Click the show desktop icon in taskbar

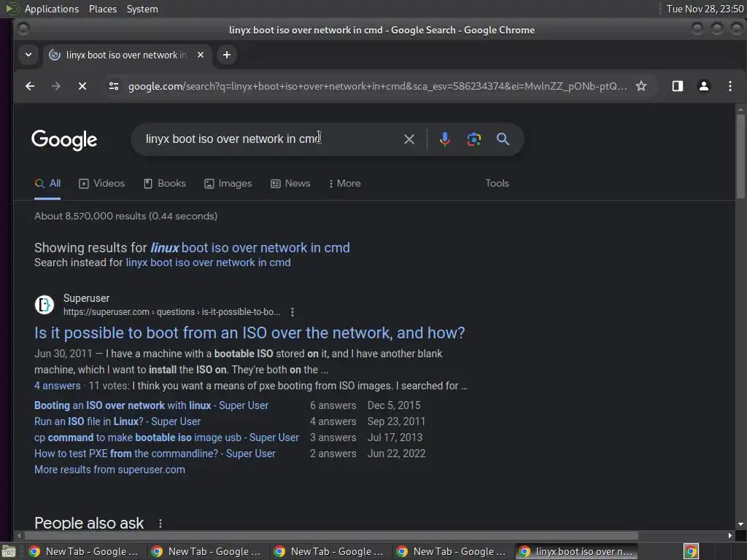(9, 551)
